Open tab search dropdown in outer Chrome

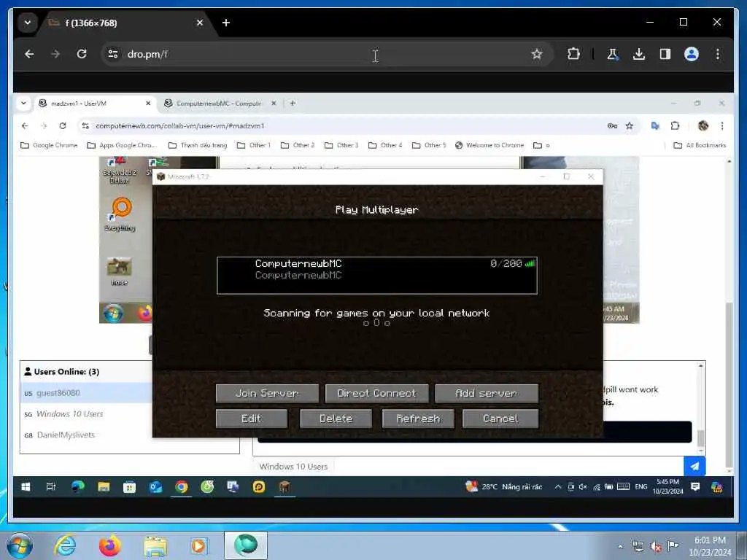(x=28, y=23)
